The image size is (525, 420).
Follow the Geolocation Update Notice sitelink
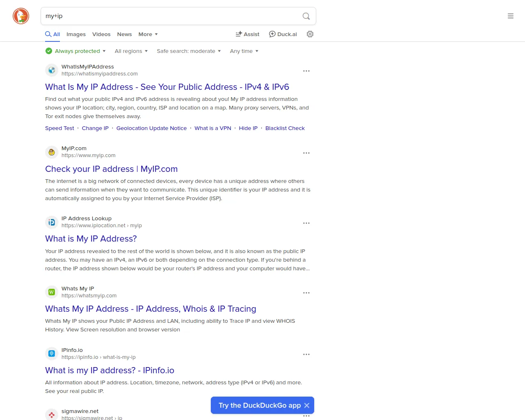[x=151, y=128]
